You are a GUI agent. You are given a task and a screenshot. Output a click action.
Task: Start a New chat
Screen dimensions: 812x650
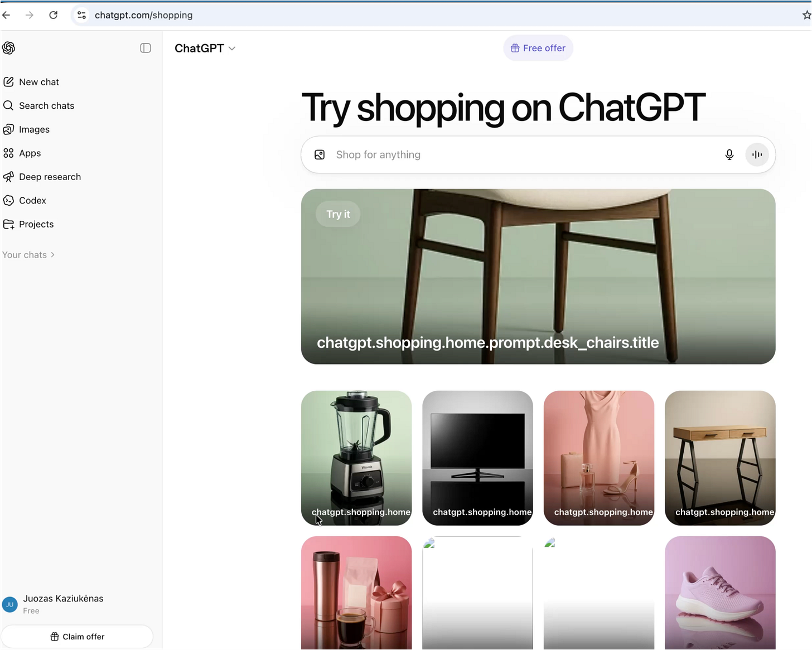click(x=39, y=82)
